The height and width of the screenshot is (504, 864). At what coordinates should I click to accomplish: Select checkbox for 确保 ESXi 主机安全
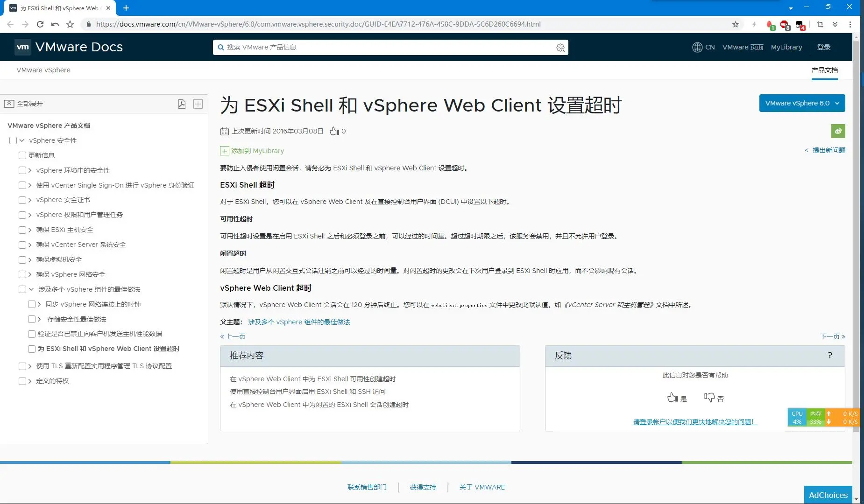point(22,230)
